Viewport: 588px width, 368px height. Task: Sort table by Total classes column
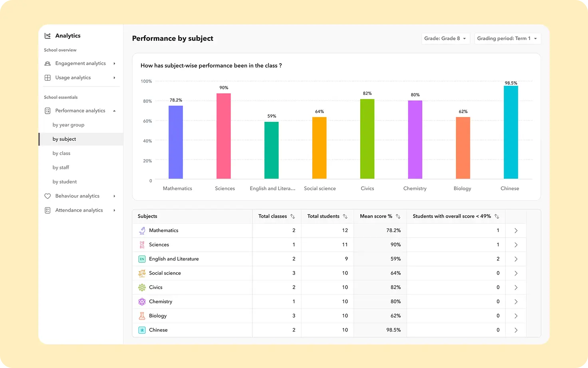tap(292, 216)
